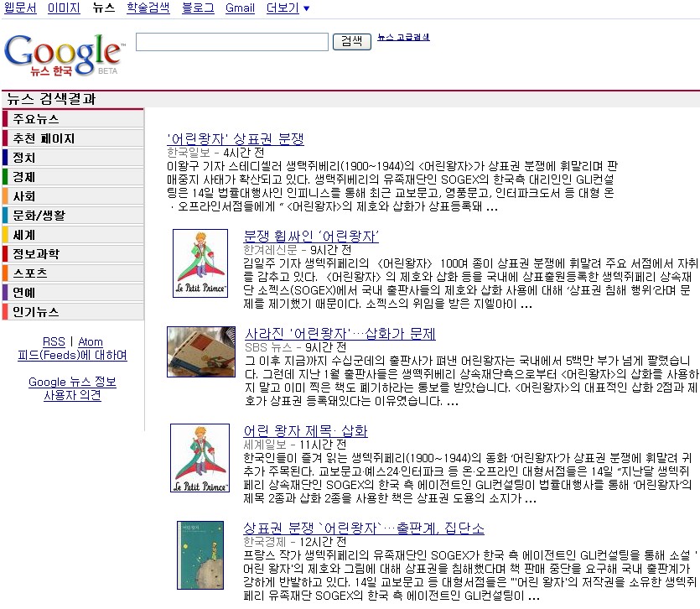Open 피드(Feeds)에 대하여 link

[72, 355]
